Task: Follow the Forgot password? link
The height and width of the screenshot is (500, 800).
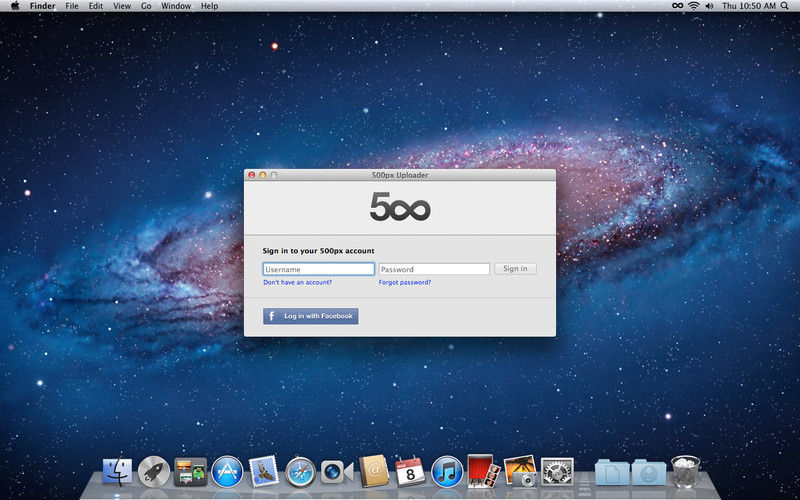Action: click(405, 282)
